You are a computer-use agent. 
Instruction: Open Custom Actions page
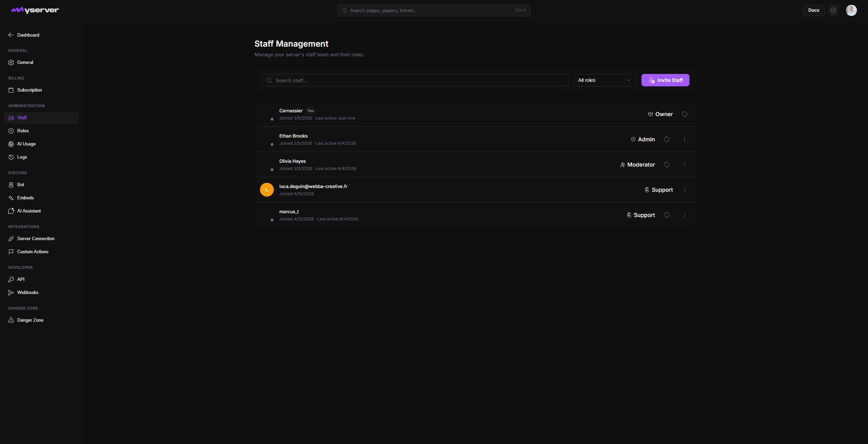pyautogui.click(x=41, y=252)
